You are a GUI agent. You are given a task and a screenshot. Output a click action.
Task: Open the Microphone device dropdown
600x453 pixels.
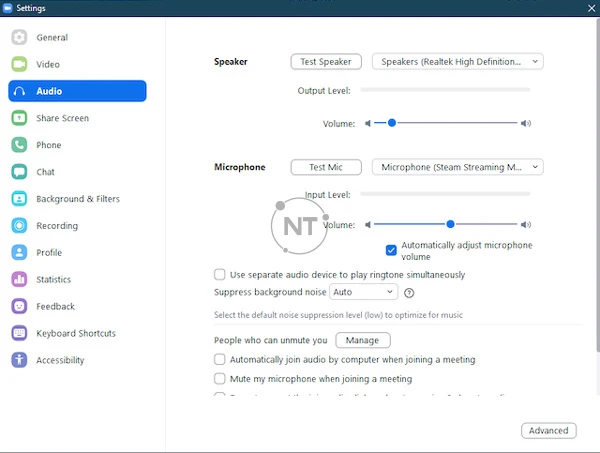(457, 167)
